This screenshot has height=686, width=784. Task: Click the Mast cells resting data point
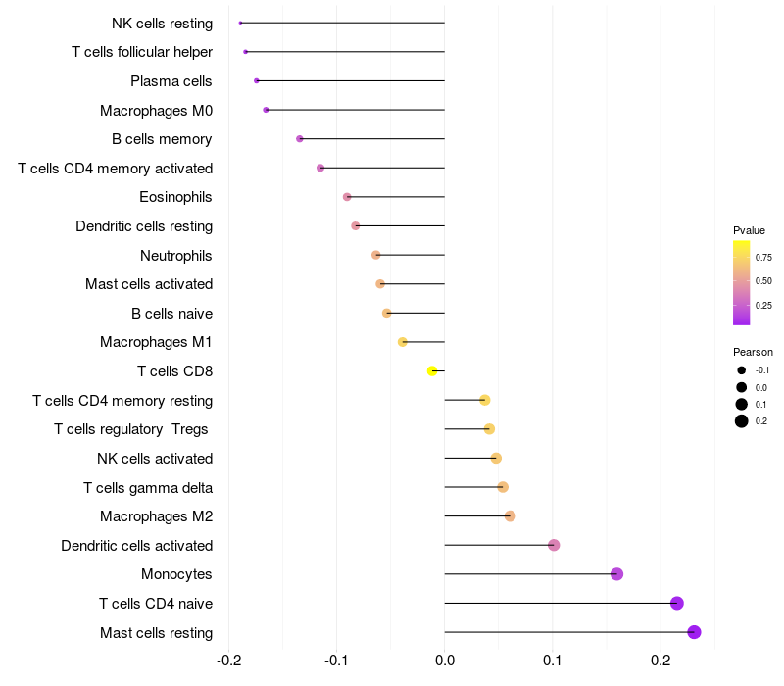click(695, 632)
